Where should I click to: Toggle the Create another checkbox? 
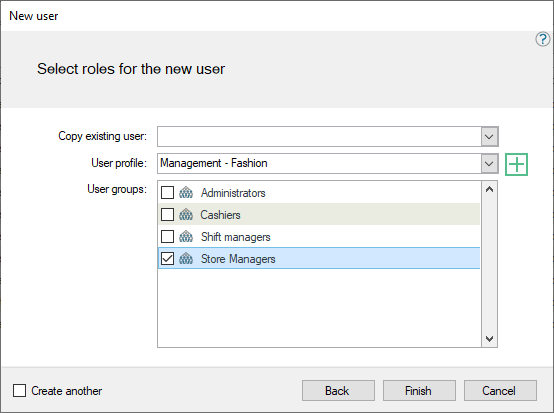tap(19, 391)
